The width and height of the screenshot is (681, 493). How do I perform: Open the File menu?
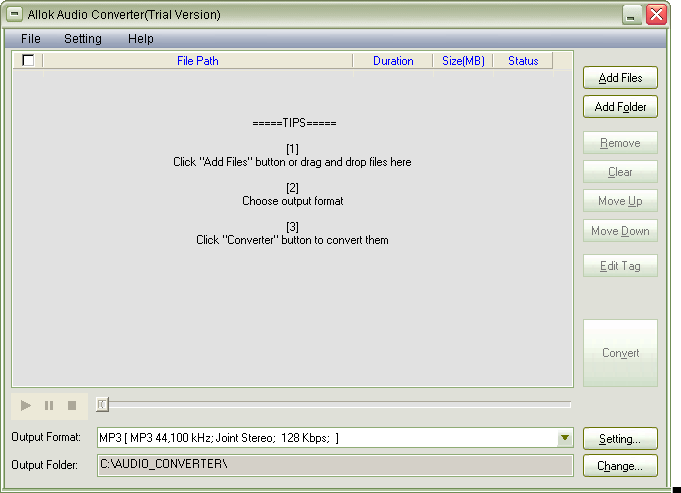(31, 39)
